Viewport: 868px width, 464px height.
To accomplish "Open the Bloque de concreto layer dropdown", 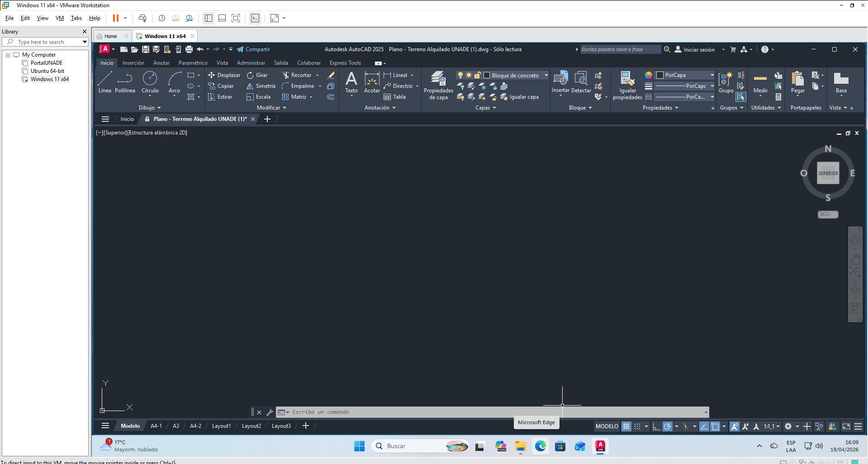I will (546, 75).
